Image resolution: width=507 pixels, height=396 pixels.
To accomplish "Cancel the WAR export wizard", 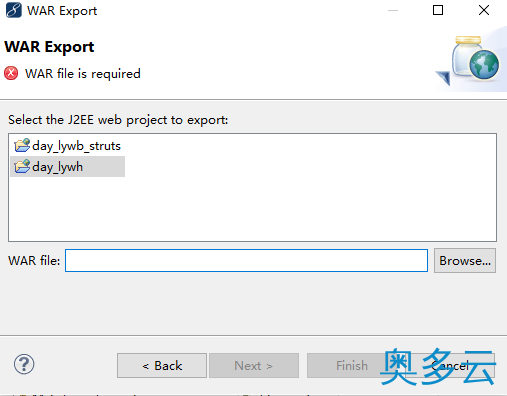I will point(450,366).
